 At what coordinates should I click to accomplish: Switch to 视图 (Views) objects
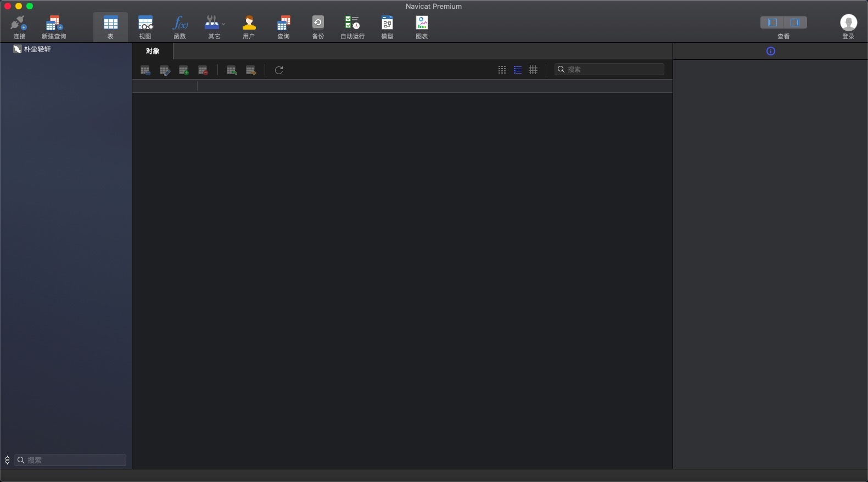pos(145,27)
